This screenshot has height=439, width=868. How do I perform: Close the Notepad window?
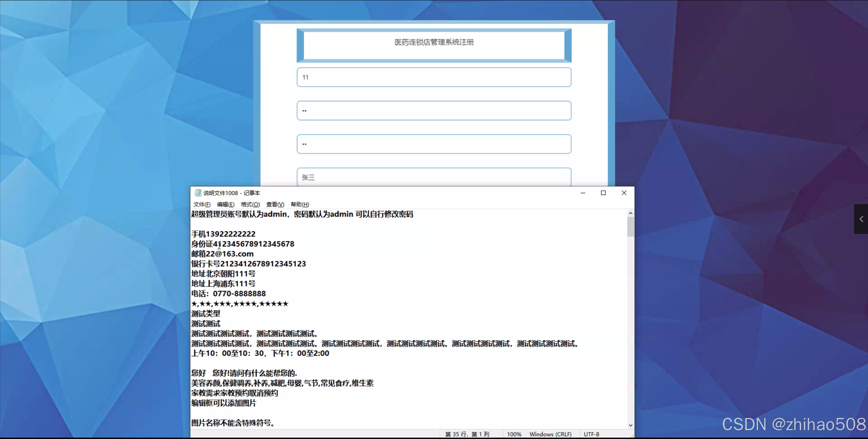pyautogui.click(x=624, y=193)
